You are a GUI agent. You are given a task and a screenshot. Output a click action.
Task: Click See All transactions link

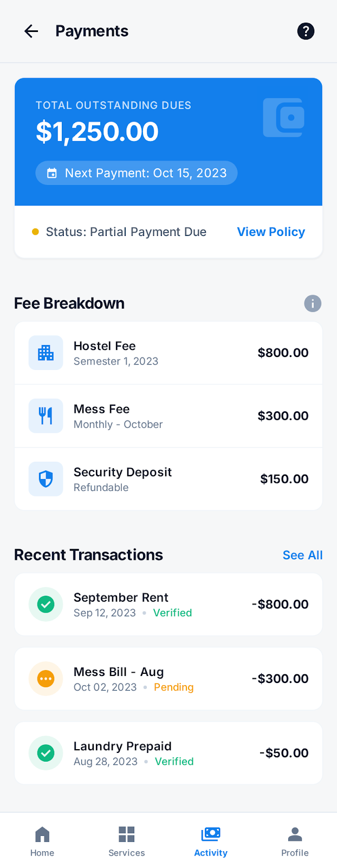[302, 555]
